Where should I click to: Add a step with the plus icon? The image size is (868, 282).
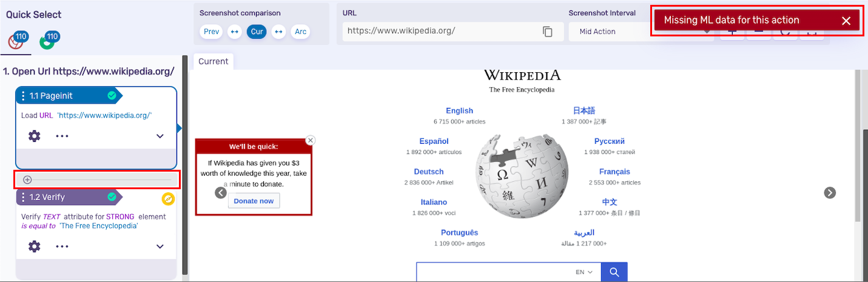27,180
